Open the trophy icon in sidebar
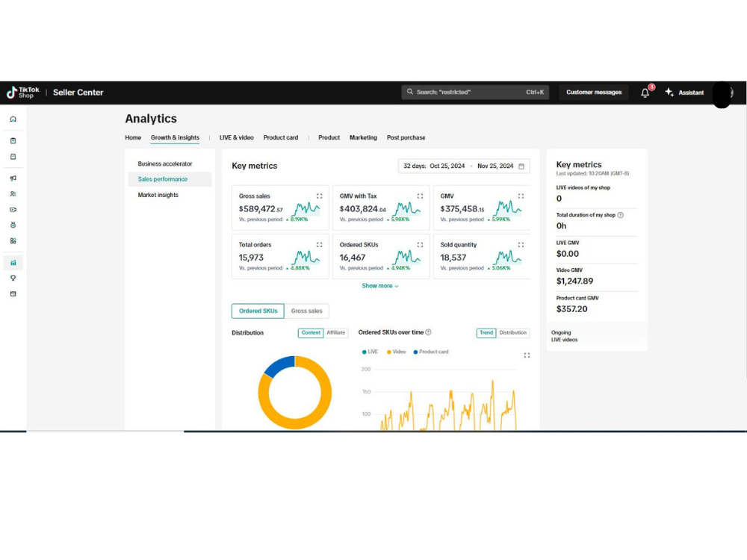Viewport: 747px width, 560px height. [13, 278]
